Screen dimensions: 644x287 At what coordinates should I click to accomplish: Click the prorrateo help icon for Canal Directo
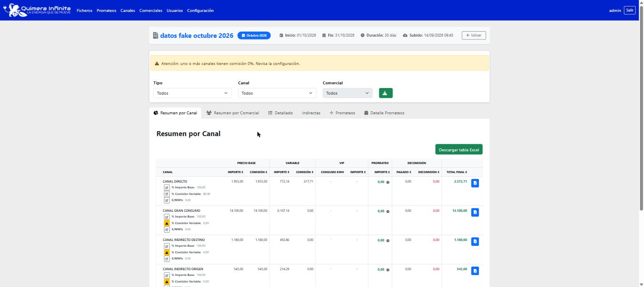pos(388,182)
